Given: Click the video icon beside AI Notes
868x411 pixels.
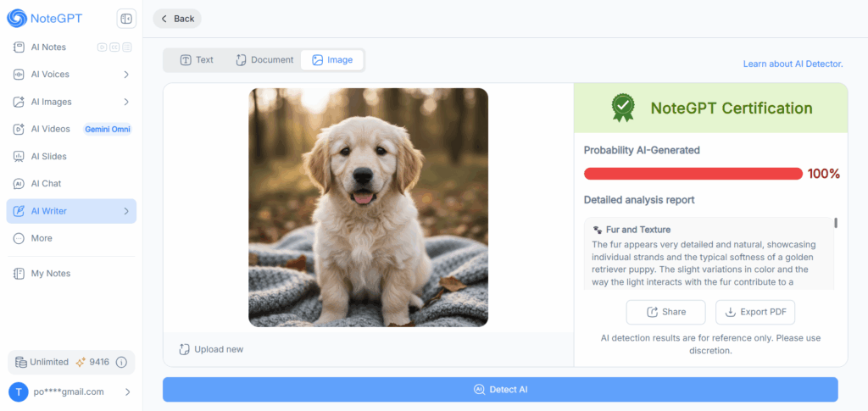Looking at the screenshot, I should tap(102, 47).
